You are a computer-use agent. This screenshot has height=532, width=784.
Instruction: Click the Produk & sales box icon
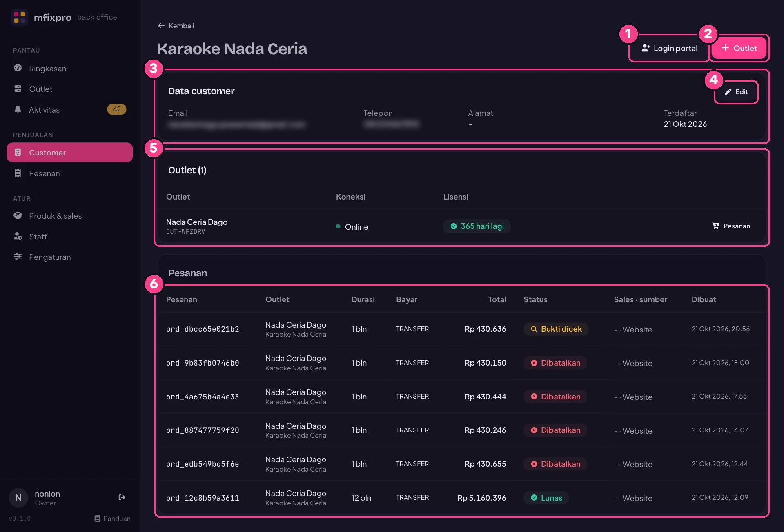[x=18, y=215]
